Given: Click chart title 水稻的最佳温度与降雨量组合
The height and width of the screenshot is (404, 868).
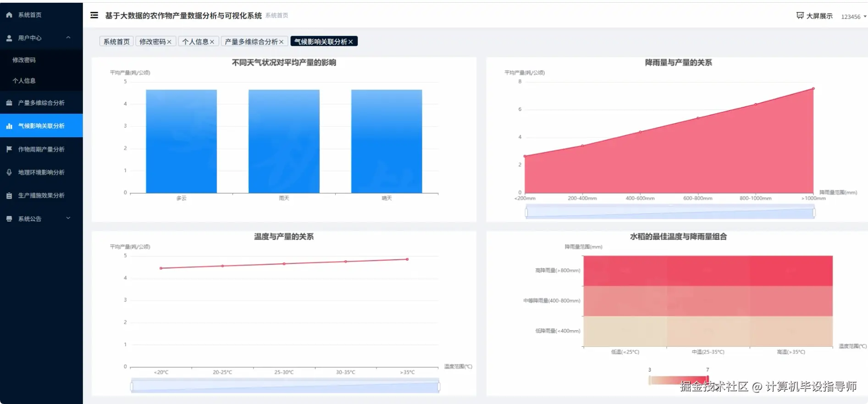Looking at the screenshot, I should 678,237.
